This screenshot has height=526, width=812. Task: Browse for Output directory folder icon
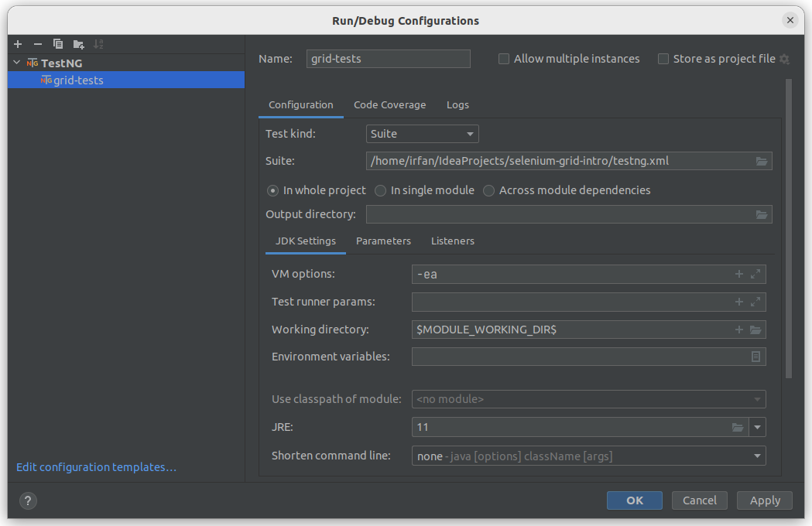pyautogui.click(x=761, y=214)
